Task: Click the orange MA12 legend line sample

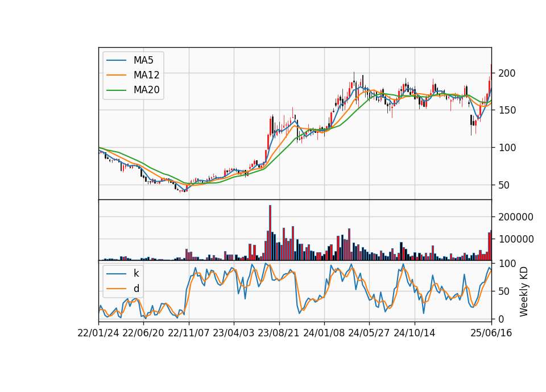Action: click(116, 75)
